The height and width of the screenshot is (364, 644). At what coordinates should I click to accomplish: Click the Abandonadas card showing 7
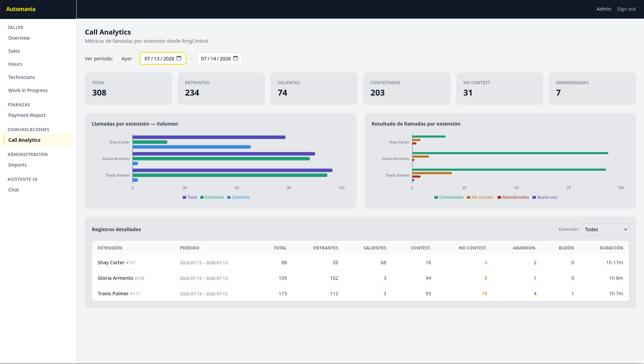(x=592, y=89)
